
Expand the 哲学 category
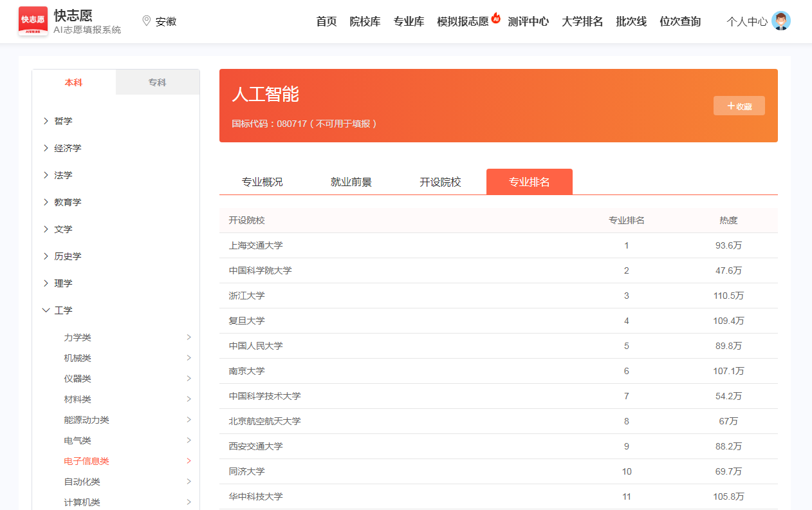pyautogui.click(x=46, y=121)
